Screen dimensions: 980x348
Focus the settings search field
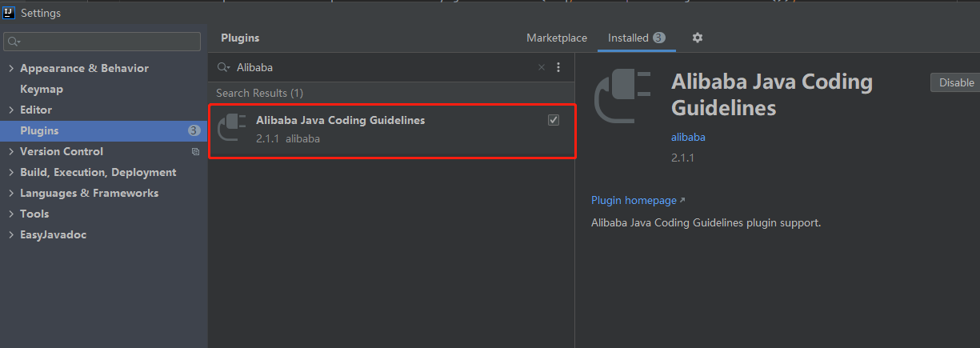(102, 42)
